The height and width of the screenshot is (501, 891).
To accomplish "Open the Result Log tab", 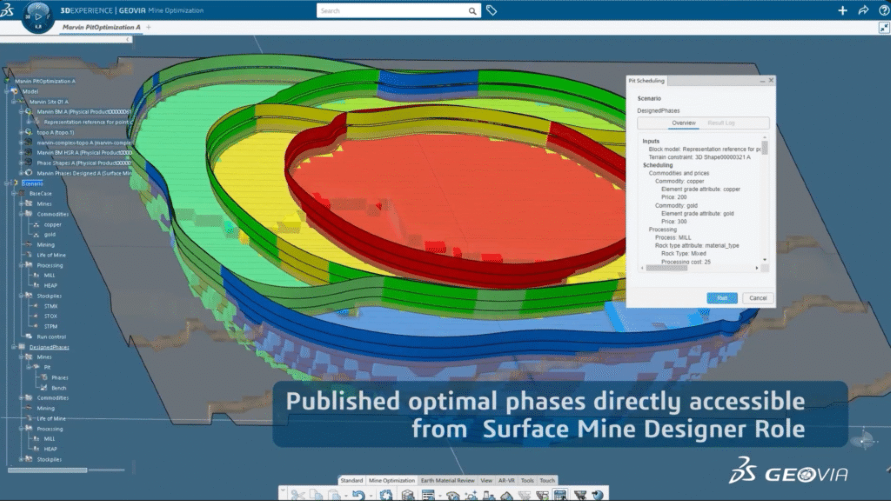I will pos(721,122).
